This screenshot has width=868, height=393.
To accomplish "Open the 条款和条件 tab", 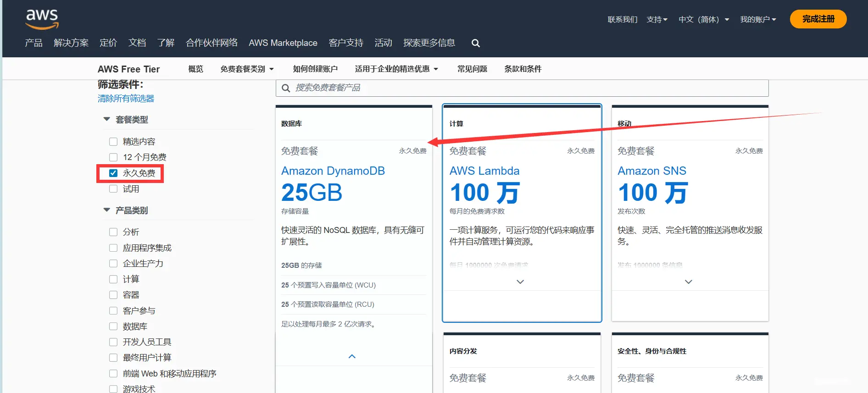I will (x=523, y=69).
